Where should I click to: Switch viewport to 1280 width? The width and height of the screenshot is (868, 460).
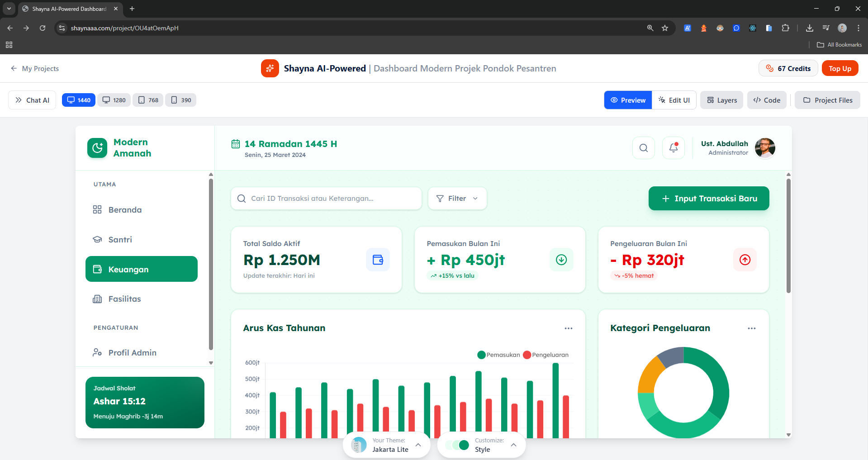click(x=114, y=100)
